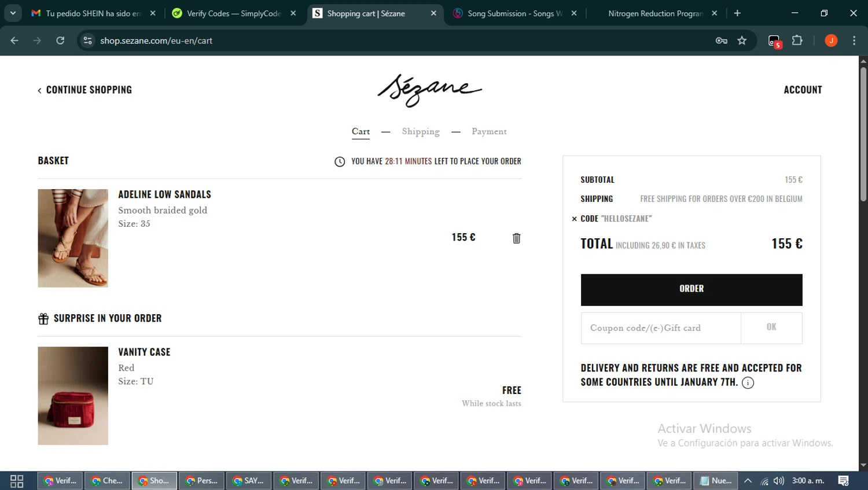Screen dimensions: 868x490
Task: Reload the current page
Action: (x=60, y=40)
